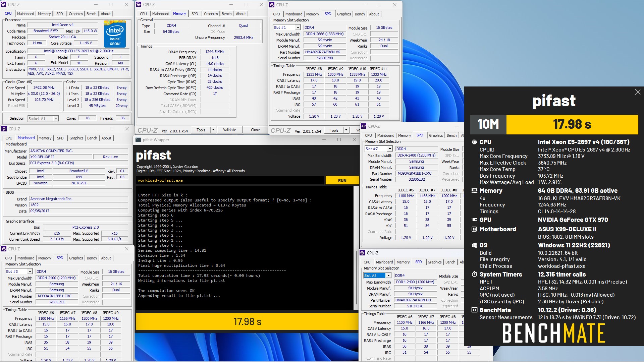The image size is (644, 362).
Task: Click the DRAM Frequency value 1244.5 MHz
Action: (215, 52)
